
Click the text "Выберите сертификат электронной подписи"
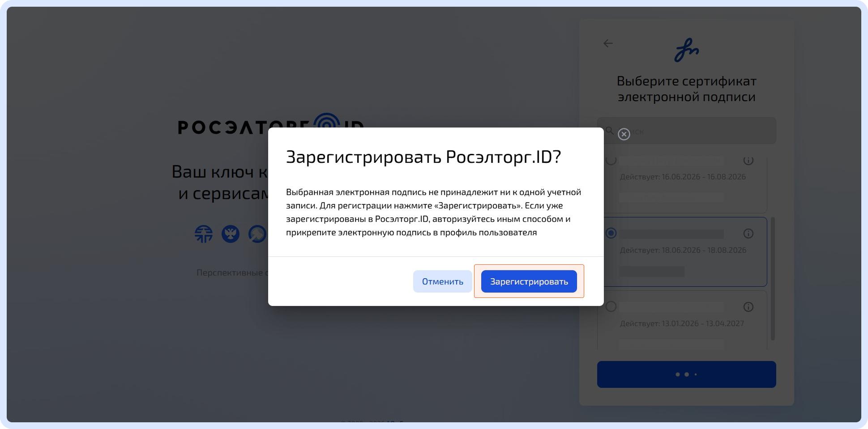point(687,89)
